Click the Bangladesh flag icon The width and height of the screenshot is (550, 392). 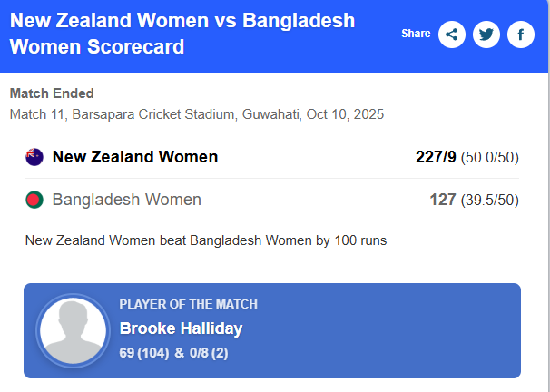[34, 200]
